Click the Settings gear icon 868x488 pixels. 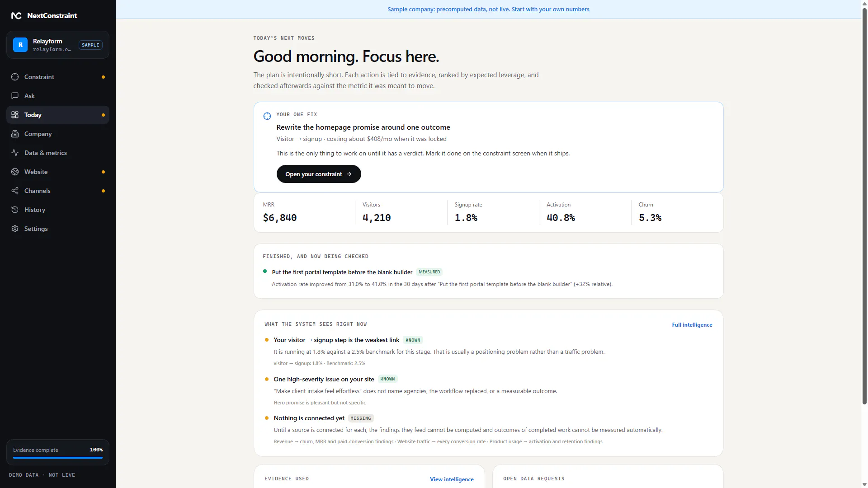click(15, 229)
